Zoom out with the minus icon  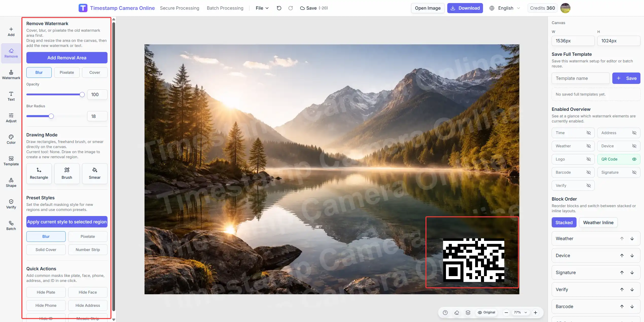(x=506, y=312)
